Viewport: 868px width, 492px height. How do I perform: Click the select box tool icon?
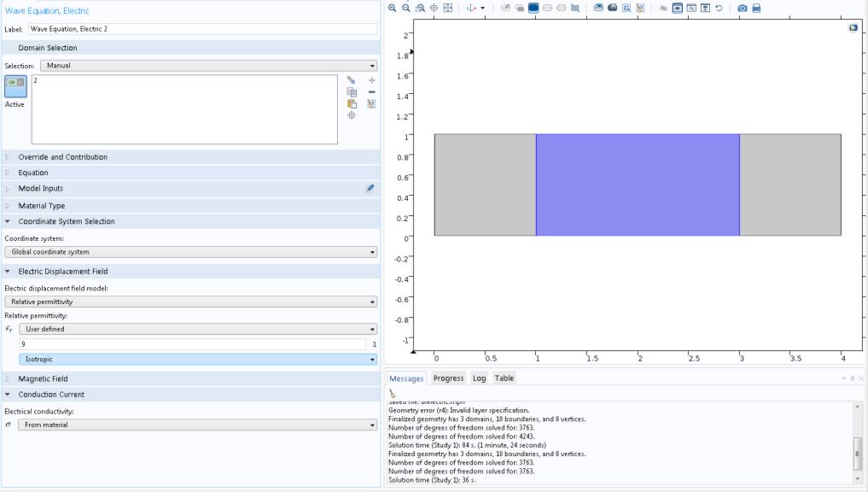626,9
